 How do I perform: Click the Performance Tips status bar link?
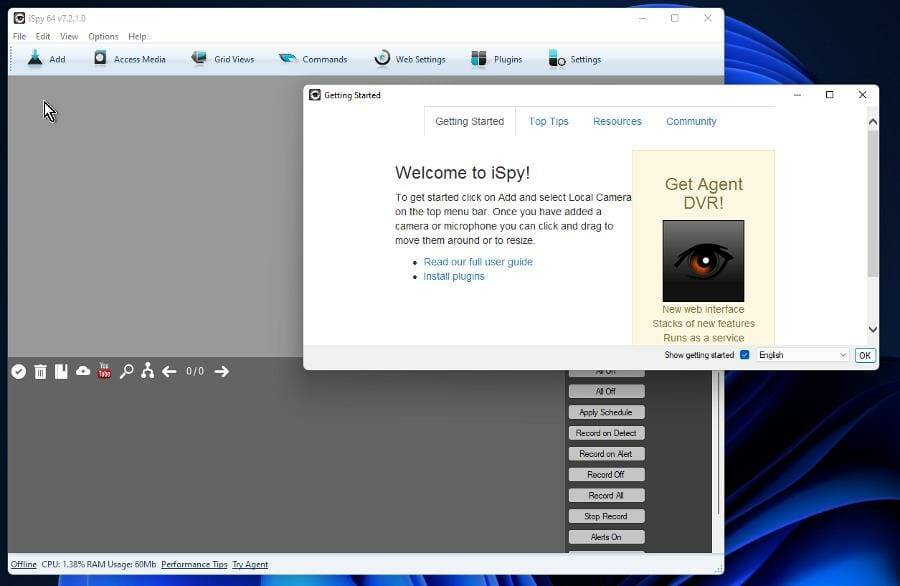[194, 564]
